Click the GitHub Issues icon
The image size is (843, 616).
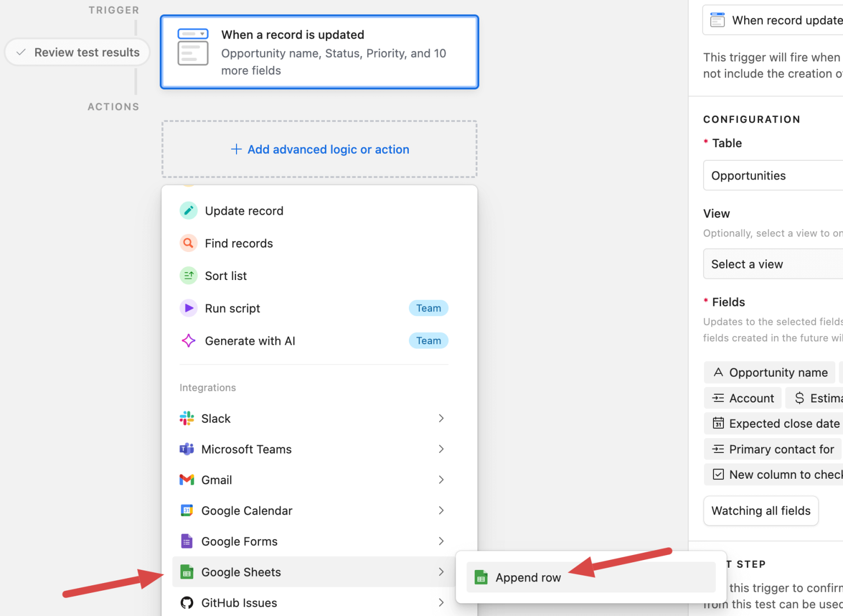pos(187,602)
